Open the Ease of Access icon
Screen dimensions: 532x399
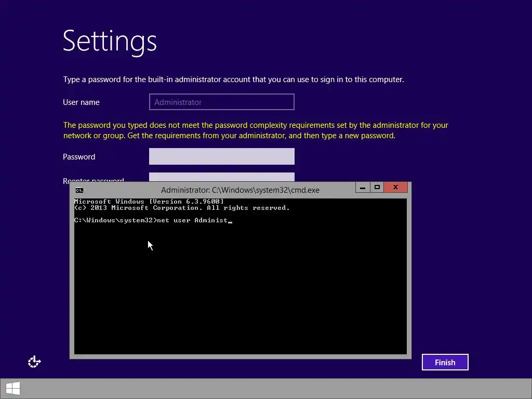(34, 362)
